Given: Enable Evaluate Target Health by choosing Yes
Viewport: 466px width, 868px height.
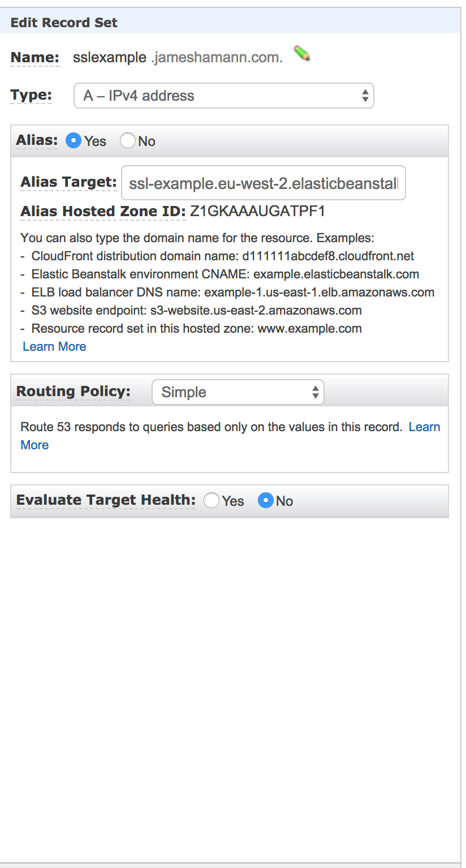Looking at the screenshot, I should pyautogui.click(x=212, y=500).
